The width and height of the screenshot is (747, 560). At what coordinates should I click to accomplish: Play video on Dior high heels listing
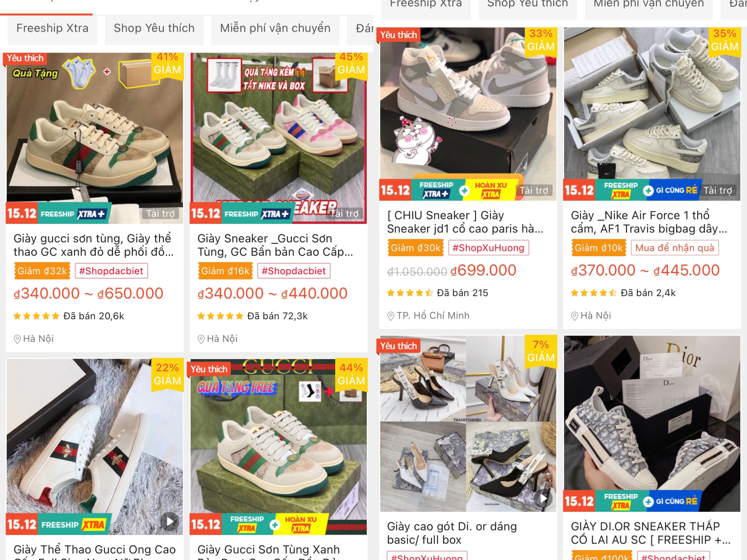point(543,498)
